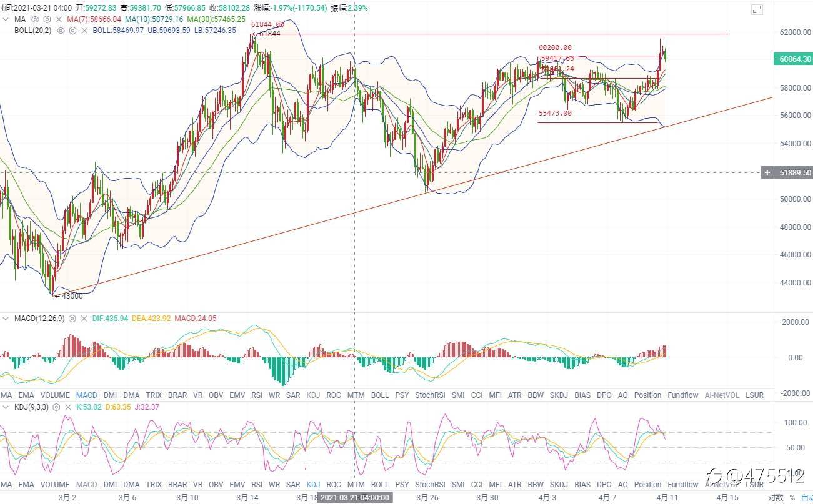
Task: Click the 60200.00 level label
Action: pyautogui.click(x=555, y=48)
